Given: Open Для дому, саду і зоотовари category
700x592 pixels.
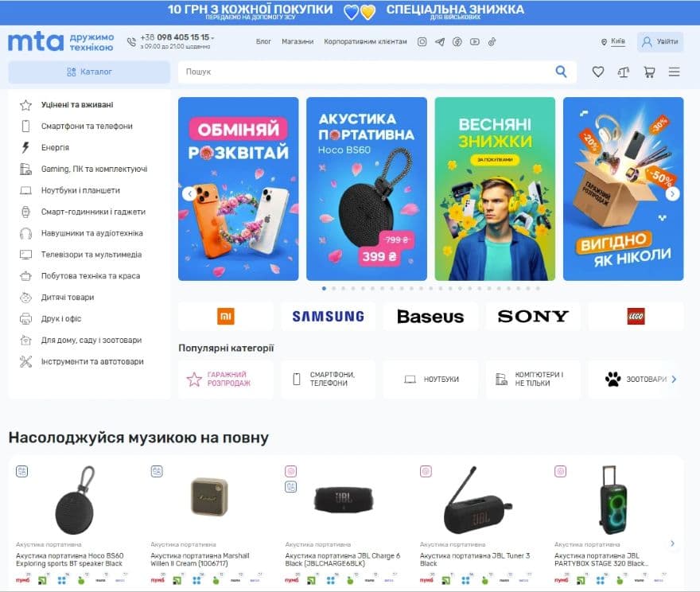Looking at the screenshot, I should [91, 341].
